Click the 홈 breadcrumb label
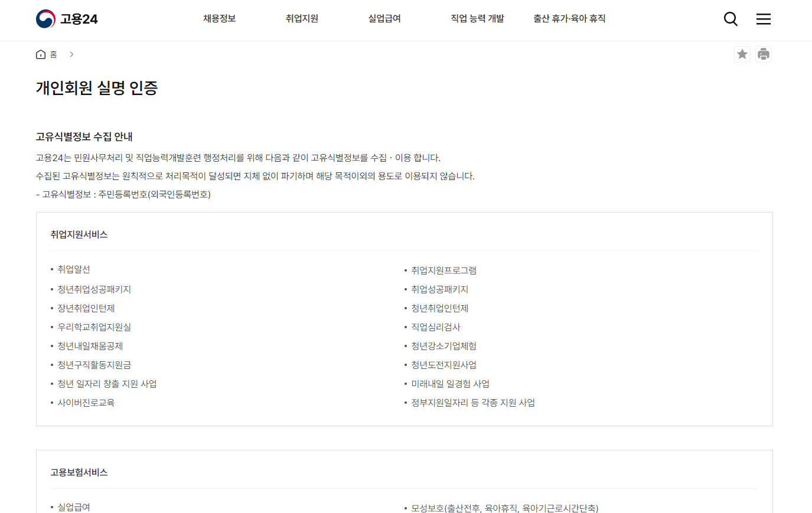This screenshot has width=812, height=513. [53, 54]
